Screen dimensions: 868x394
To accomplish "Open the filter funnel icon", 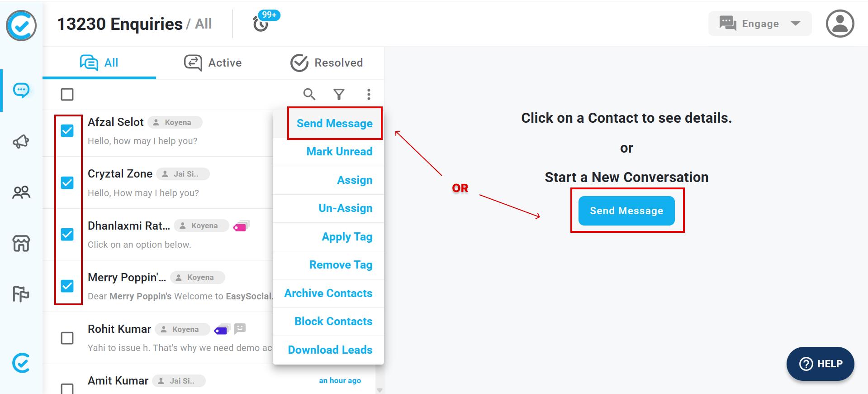I will point(339,94).
